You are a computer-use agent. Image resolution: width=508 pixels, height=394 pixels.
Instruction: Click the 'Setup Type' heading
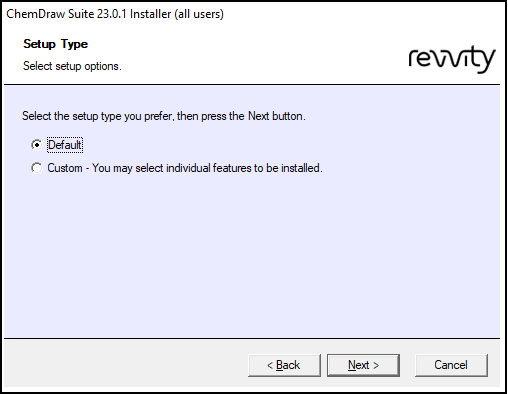click(56, 44)
